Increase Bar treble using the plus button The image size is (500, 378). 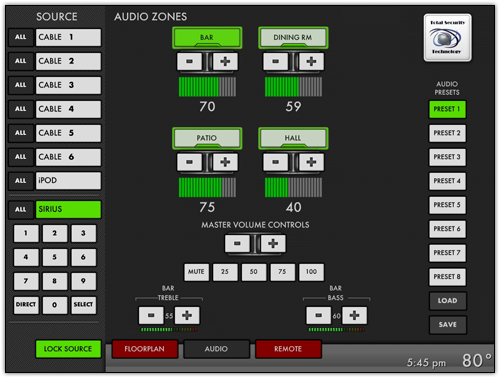[187, 315]
